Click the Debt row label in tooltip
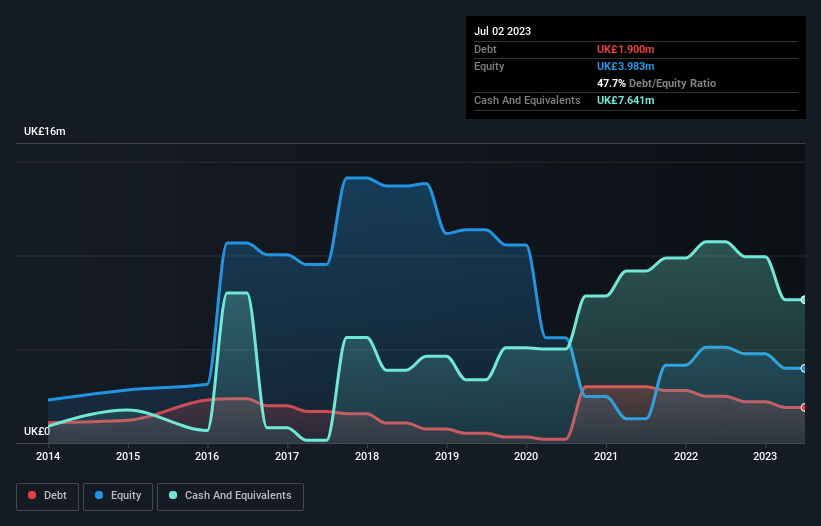The width and height of the screenshot is (821, 526). (485, 49)
